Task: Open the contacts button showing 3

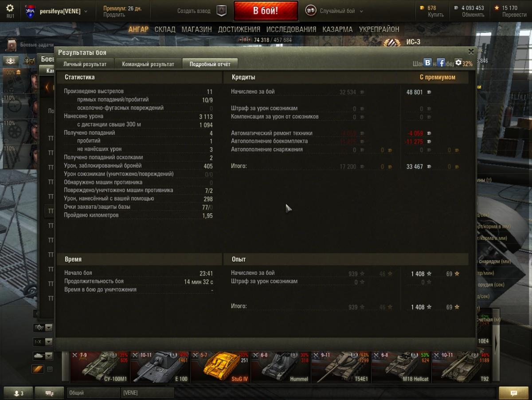Action: pos(18,393)
